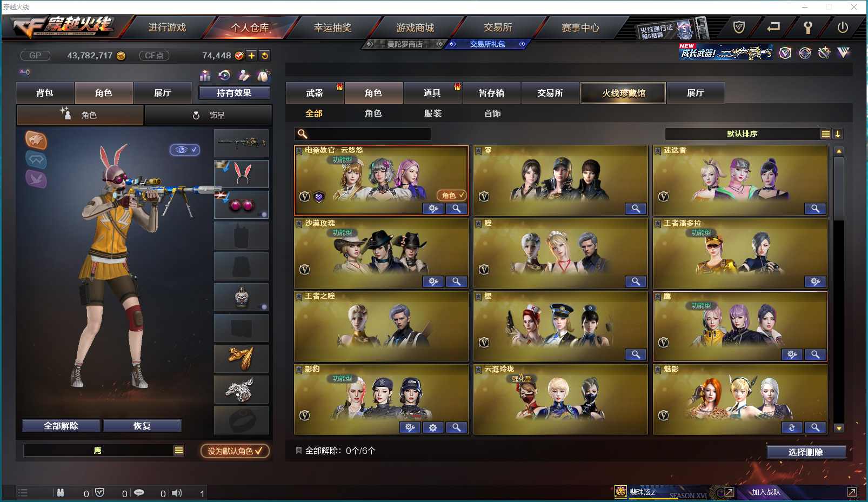Toggle 角色 checkmark on 电竞教官-云悠悠 card

pyautogui.click(x=452, y=195)
